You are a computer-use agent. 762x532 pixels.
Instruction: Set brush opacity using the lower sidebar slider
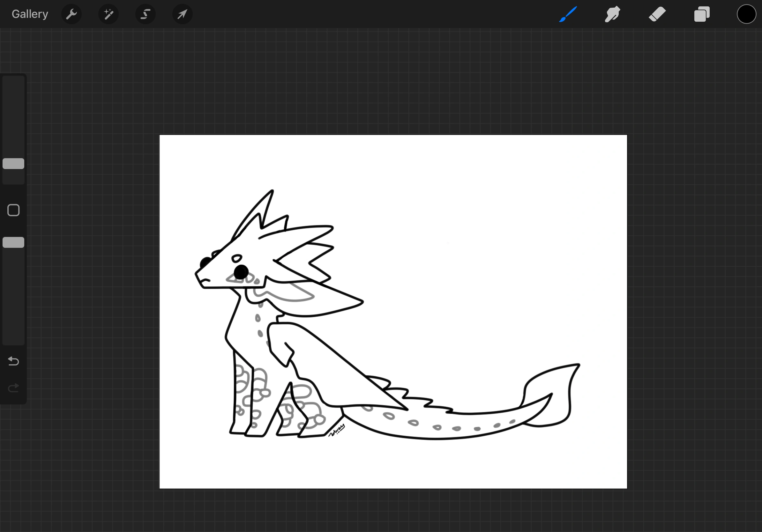13,242
